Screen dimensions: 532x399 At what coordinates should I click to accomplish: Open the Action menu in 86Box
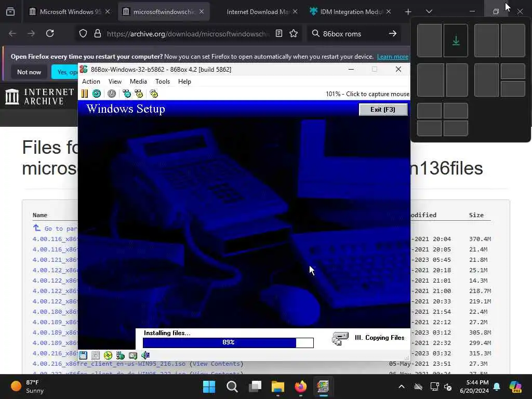(x=91, y=82)
